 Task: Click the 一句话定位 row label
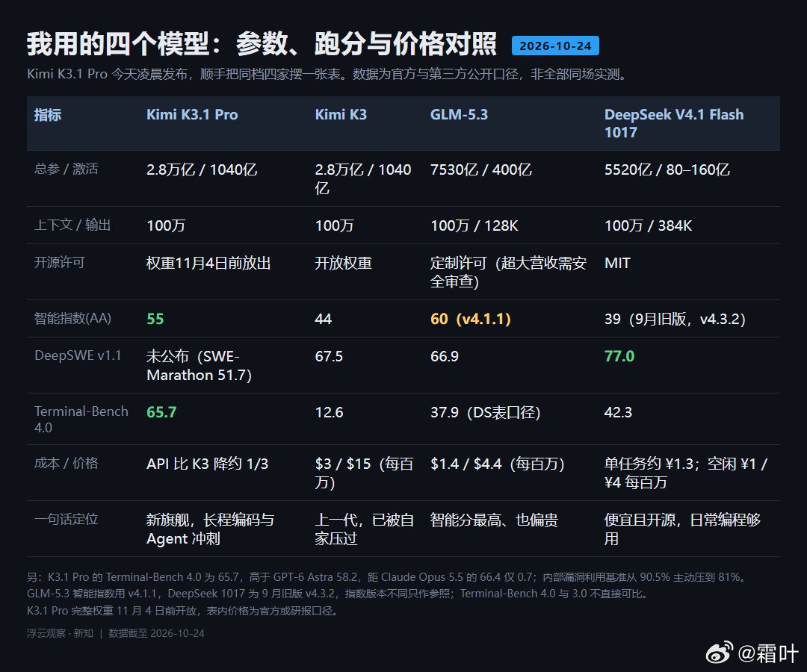66,519
